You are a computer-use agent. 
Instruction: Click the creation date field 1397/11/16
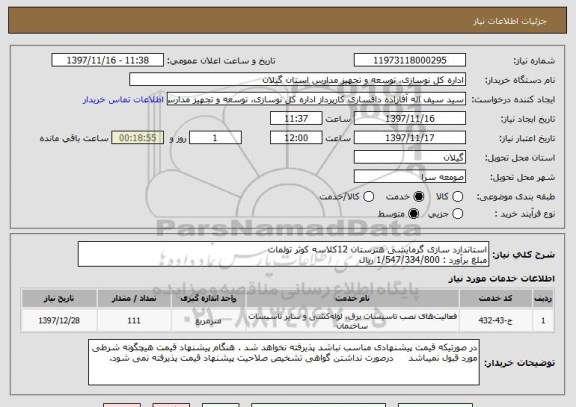pyautogui.click(x=410, y=118)
